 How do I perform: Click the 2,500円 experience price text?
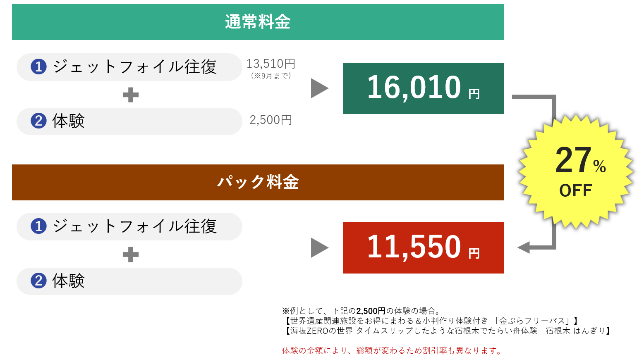tap(271, 120)
